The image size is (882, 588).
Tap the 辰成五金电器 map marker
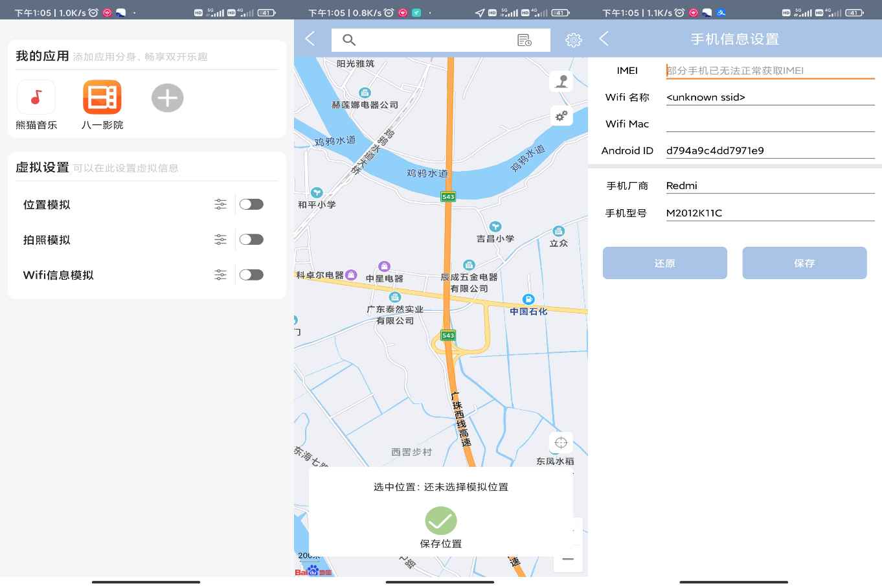pos(469,266)
